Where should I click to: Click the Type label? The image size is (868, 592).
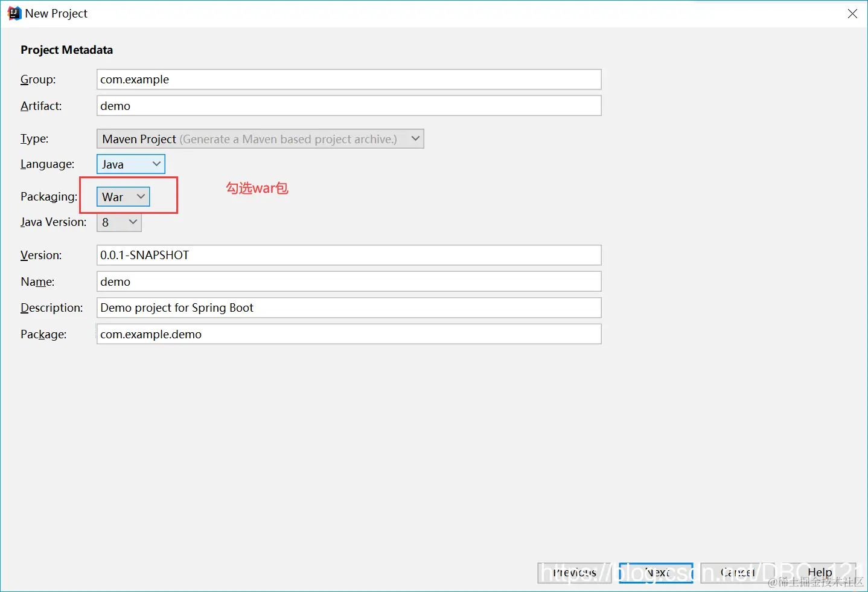[x=34, y=139]
